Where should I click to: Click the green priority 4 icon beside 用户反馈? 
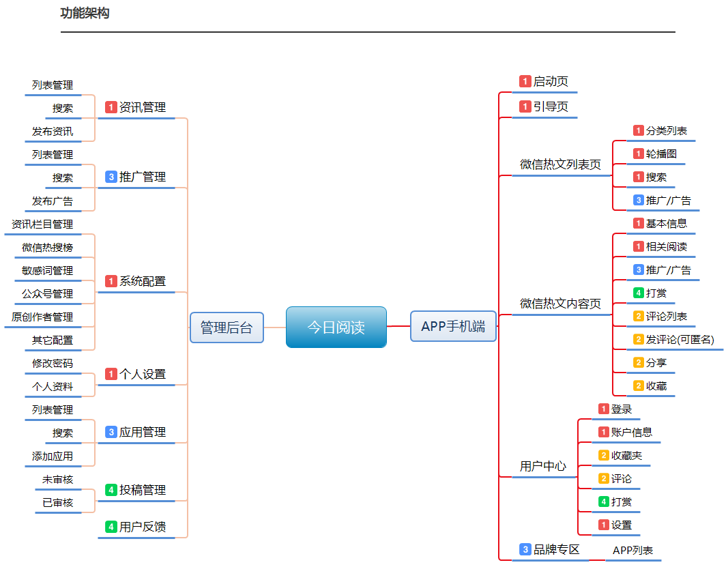click(x=111, y=527)
